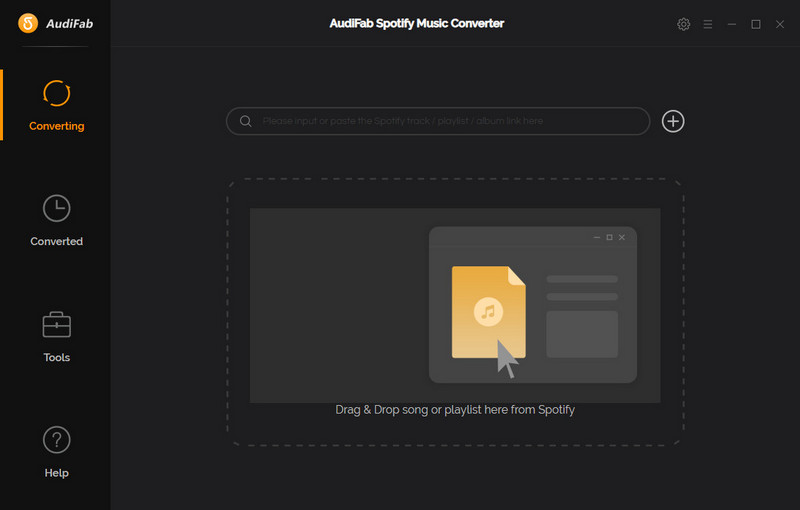
Task: Click the add link plus button
Action: (x=673, y=121)
